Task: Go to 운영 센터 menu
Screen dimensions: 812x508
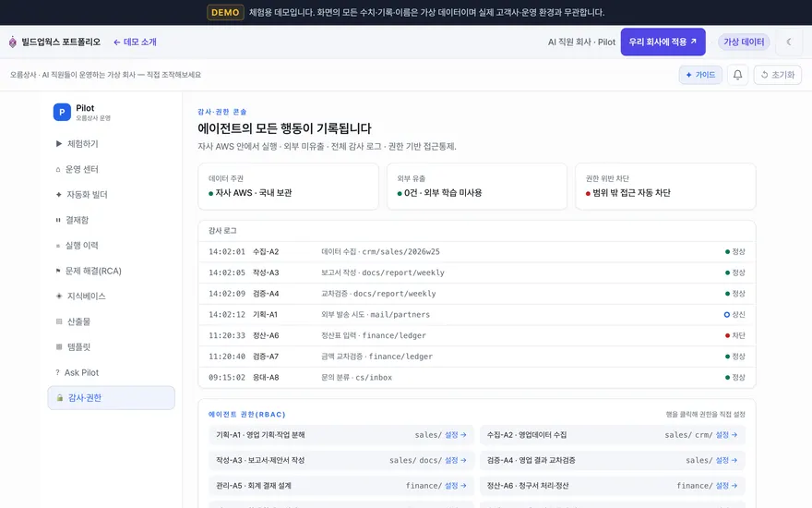Action: 111,169
